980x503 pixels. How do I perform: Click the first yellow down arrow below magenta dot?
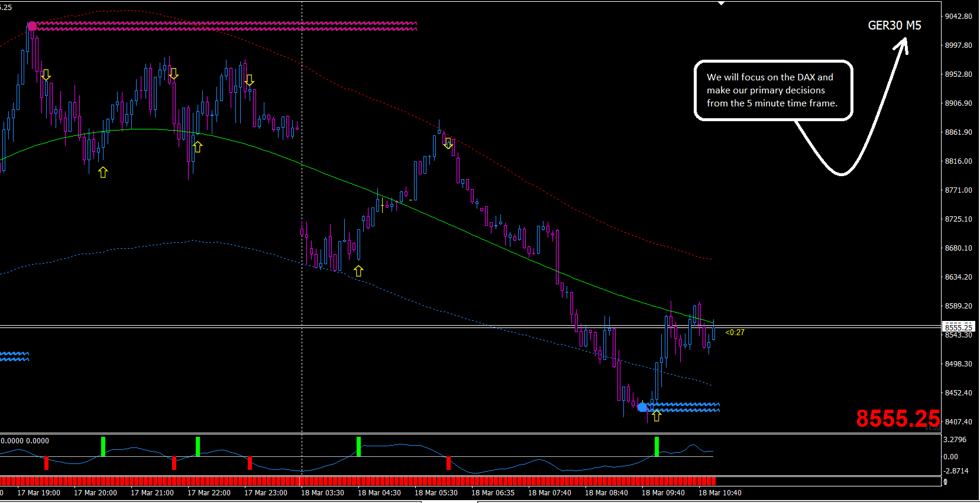pyautogui.click(x=46, y=75)
